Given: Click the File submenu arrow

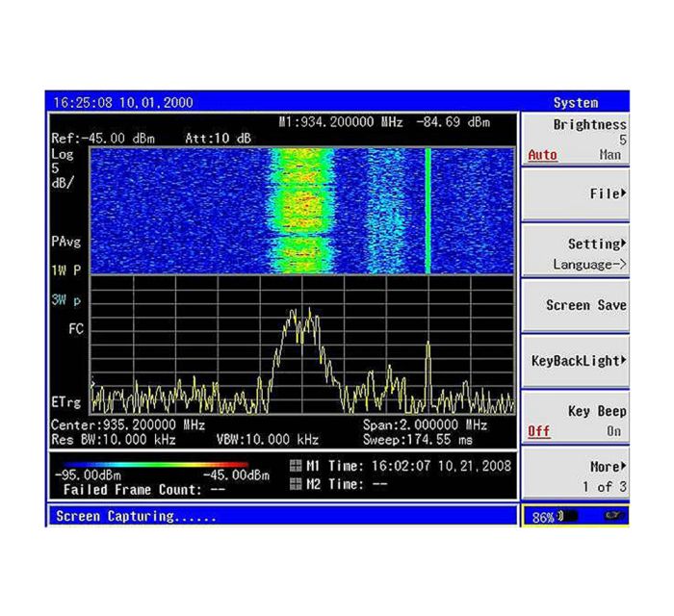Looking at the screenshot, I should 624,193.
